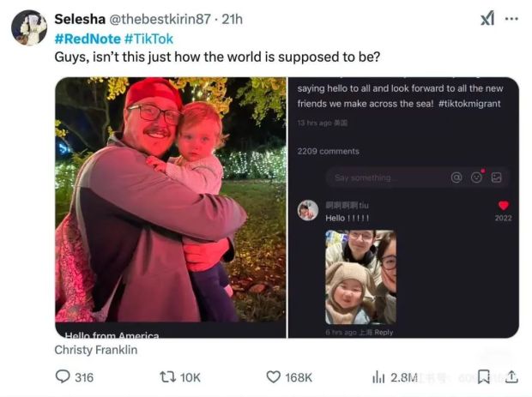
Task: Open the three-dot more options menu
Action: (x=511, y=19)
